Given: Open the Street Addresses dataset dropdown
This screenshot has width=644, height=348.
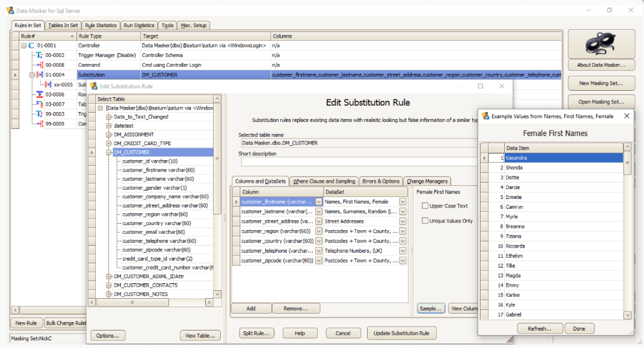Looking at the screenshot, I should pyautogui.click(x=403, y=221).
